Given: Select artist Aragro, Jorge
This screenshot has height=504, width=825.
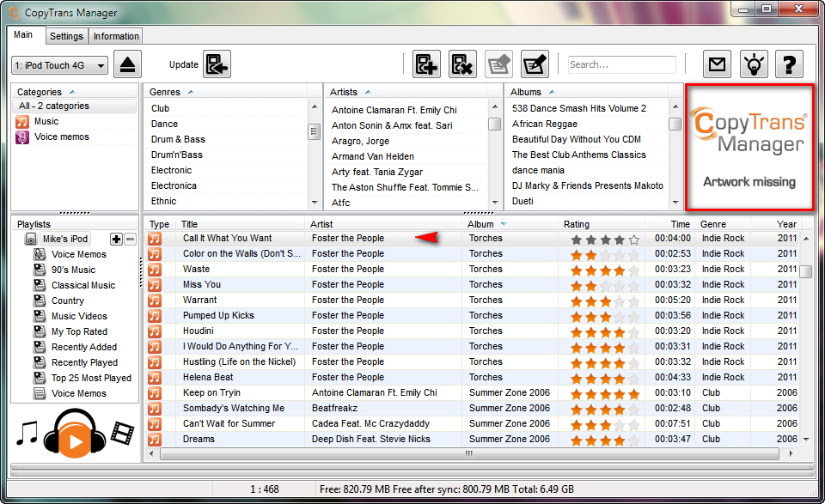Looking at the screenshot, I should pyautogui.click(x=360, y=141).
